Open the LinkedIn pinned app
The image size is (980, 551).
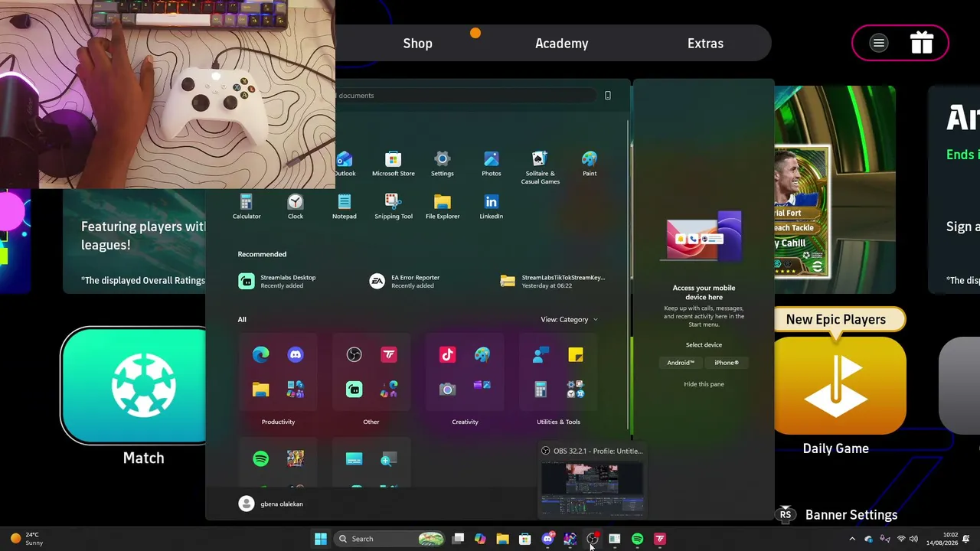point(492,207)
